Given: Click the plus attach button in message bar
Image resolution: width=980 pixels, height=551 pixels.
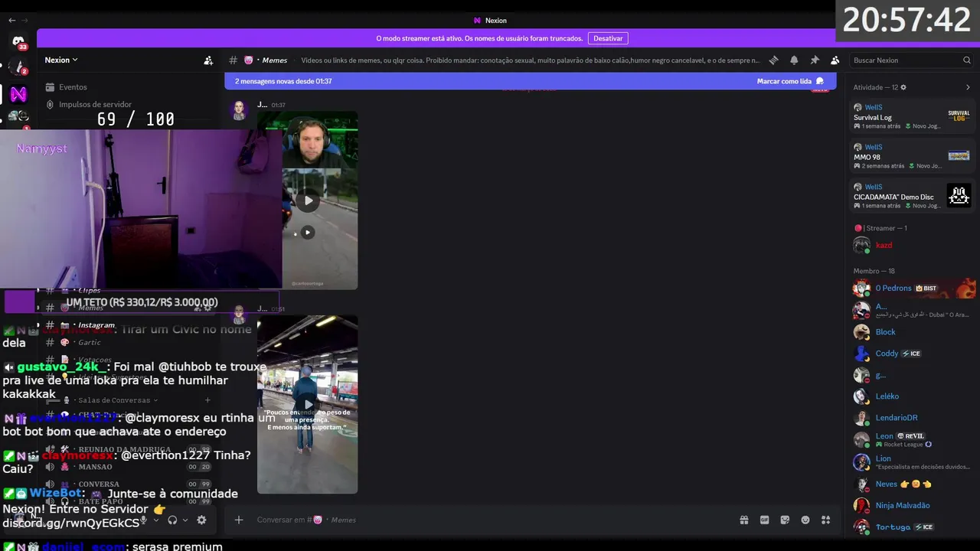Looking at the screenshot, I should click(x=239, y=520).
